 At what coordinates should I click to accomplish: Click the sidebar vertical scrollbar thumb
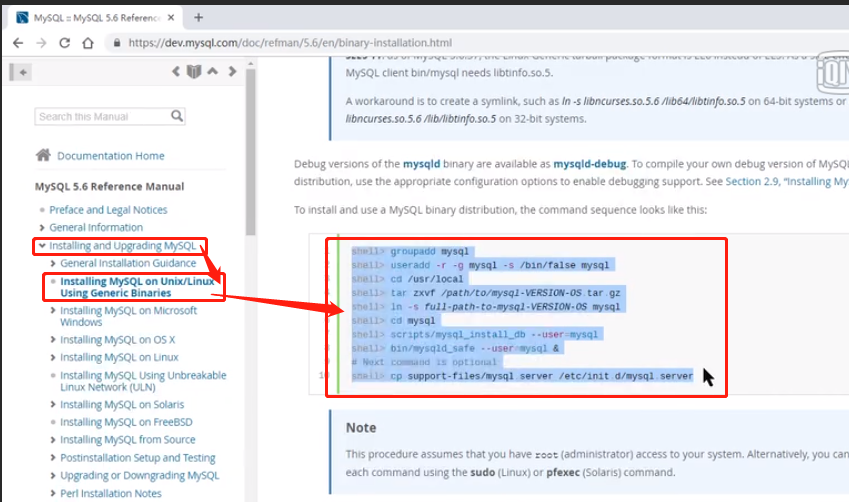pyautogui.click(x=250, y=152)
